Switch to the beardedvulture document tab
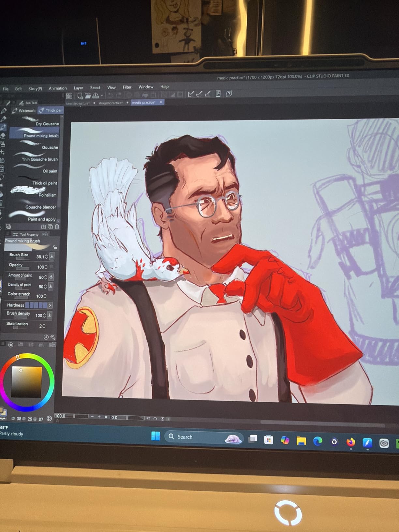This screenshot has height=532, width=399. click(x=78, y=103)
